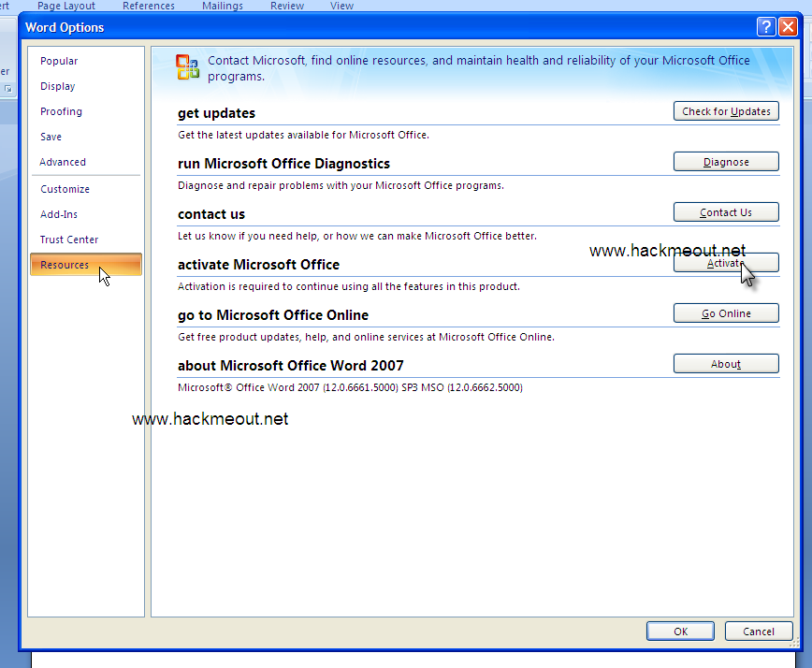The height and width of the screenshot is (668, 812).
Task: Click the 'contact us' heading
Action: pos(211,214)
